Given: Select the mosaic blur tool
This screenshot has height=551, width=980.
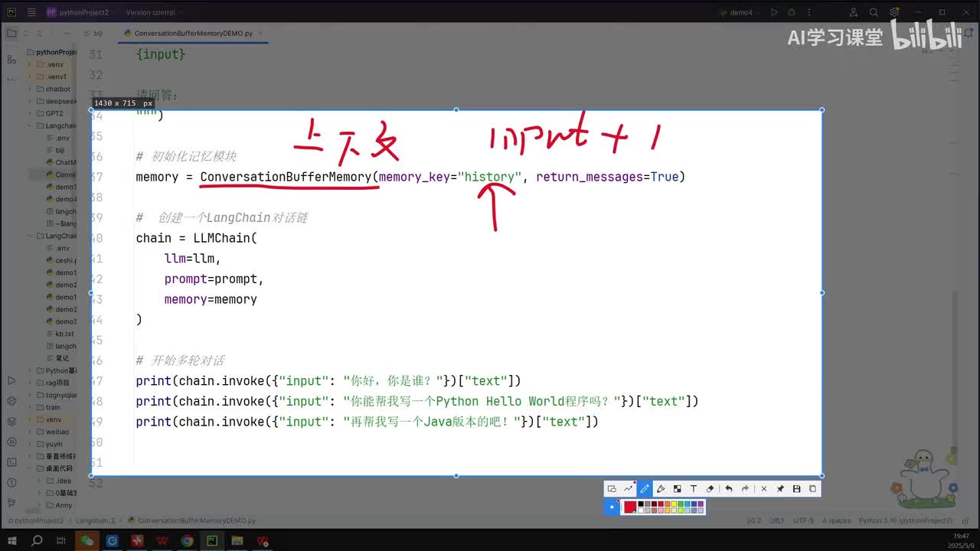Looking at the screenshot, I should 677,488.
